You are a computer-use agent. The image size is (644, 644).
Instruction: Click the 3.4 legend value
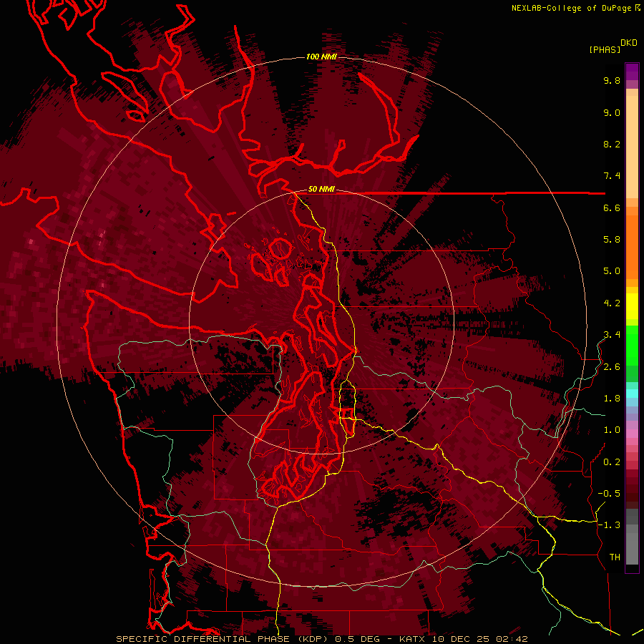pos(612,335)
